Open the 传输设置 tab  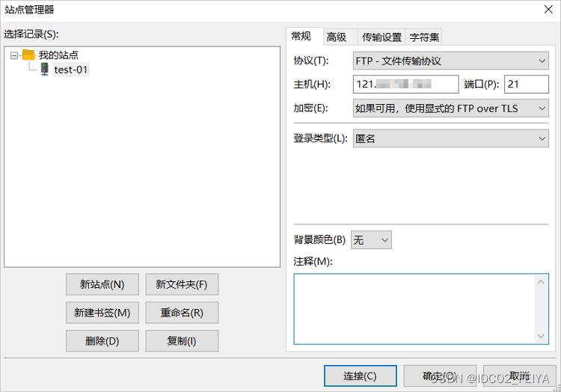tap(381, 37)
